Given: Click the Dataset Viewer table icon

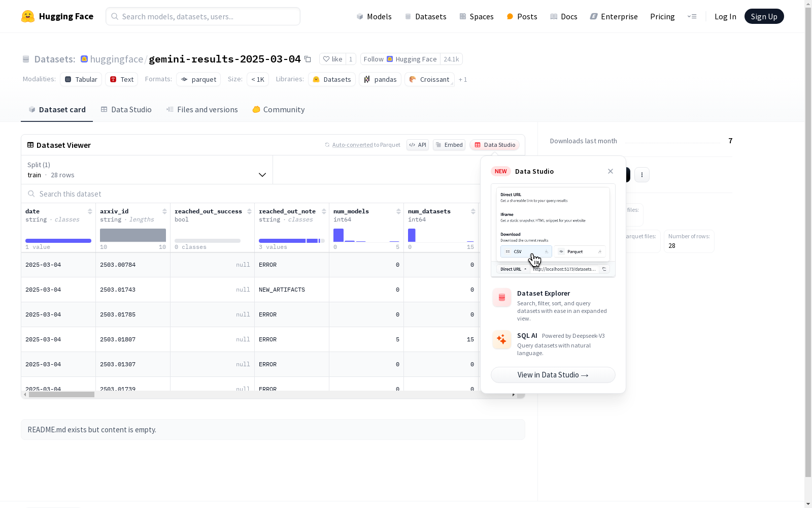Looking at the screenshot, I should click(x=30, y=145).
